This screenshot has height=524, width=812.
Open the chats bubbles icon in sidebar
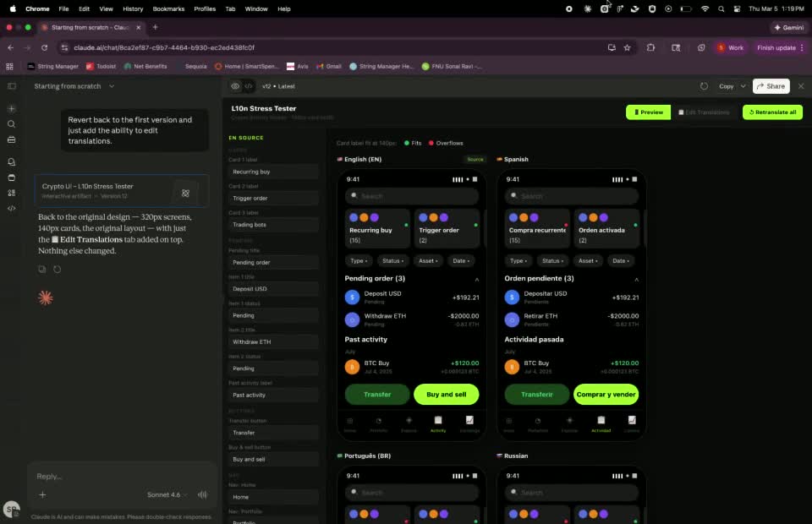pos(11,162)
